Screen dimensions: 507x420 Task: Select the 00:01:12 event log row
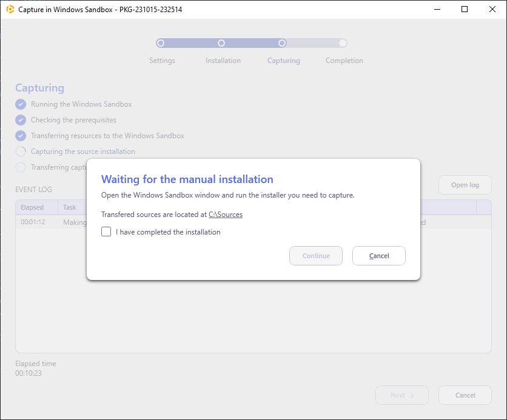253,222
